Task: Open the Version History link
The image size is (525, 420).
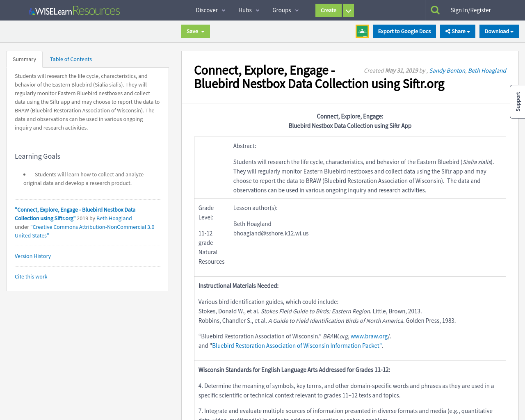Action: (x=32, y=256)
